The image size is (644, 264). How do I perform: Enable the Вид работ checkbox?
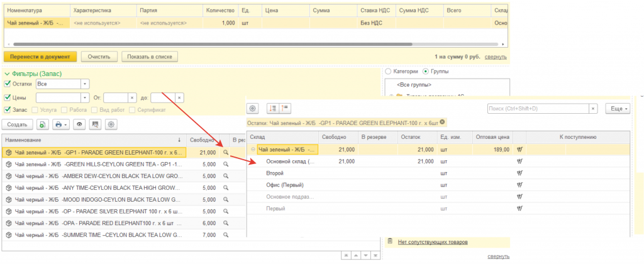pyautogui.click(x=94, y=110)
